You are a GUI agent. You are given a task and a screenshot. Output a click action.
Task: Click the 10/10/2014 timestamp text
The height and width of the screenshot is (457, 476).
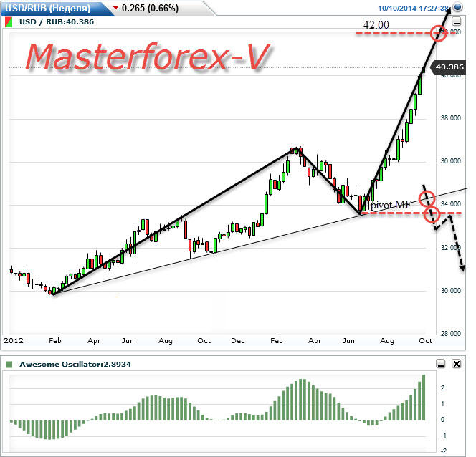point(413,8)
